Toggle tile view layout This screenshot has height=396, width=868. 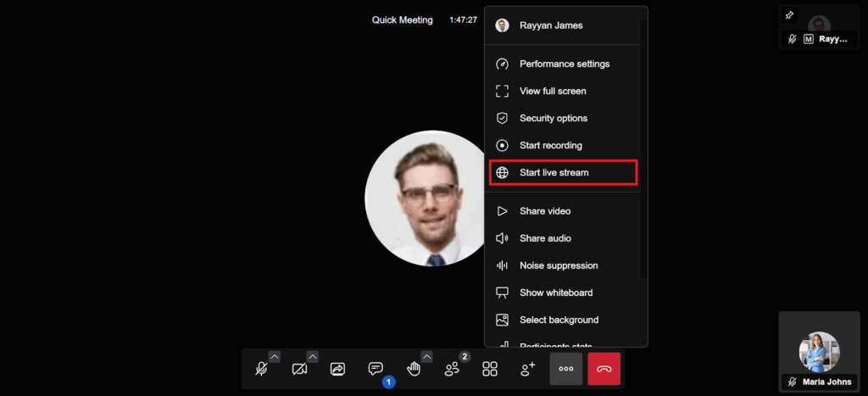tap(490, 369)
